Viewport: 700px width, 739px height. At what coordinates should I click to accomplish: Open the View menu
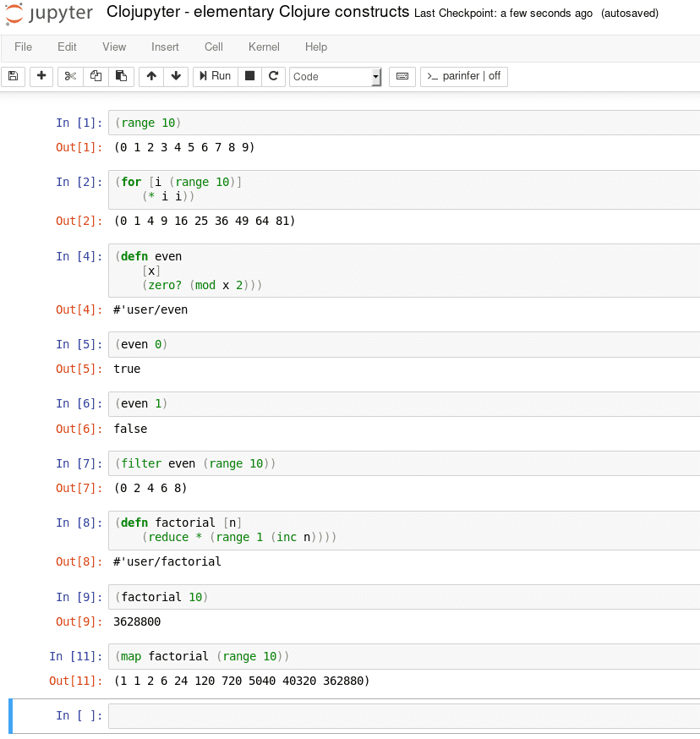(114, 47)
